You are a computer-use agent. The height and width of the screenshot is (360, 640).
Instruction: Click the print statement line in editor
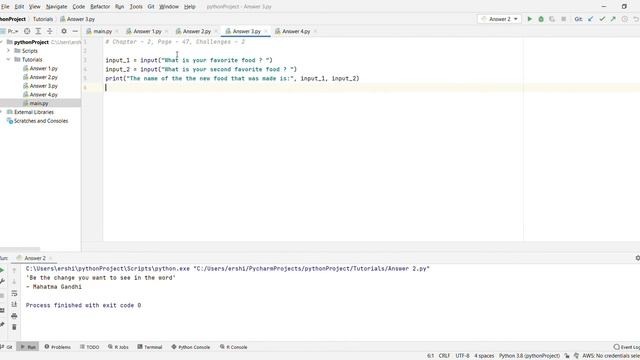232,78
